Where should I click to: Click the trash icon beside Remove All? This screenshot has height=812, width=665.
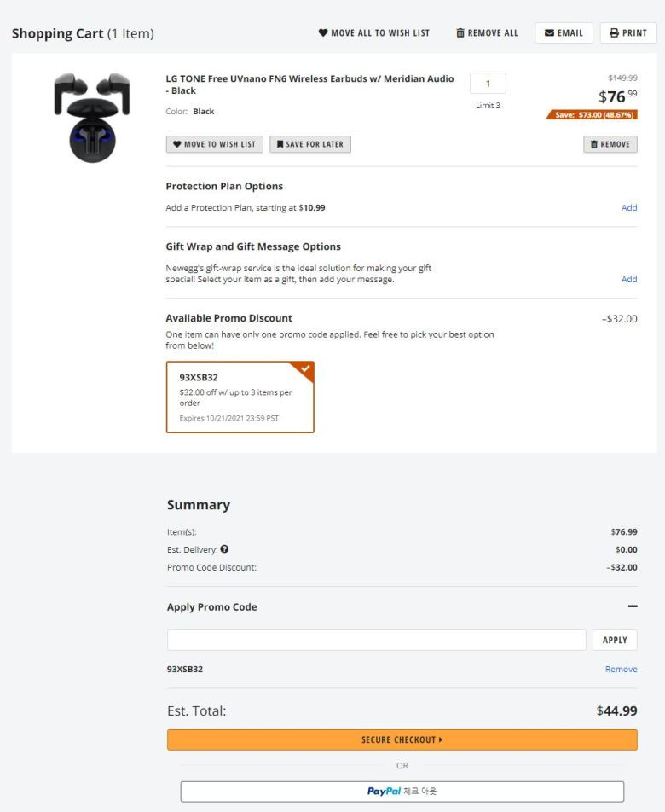tap(460, 32)
